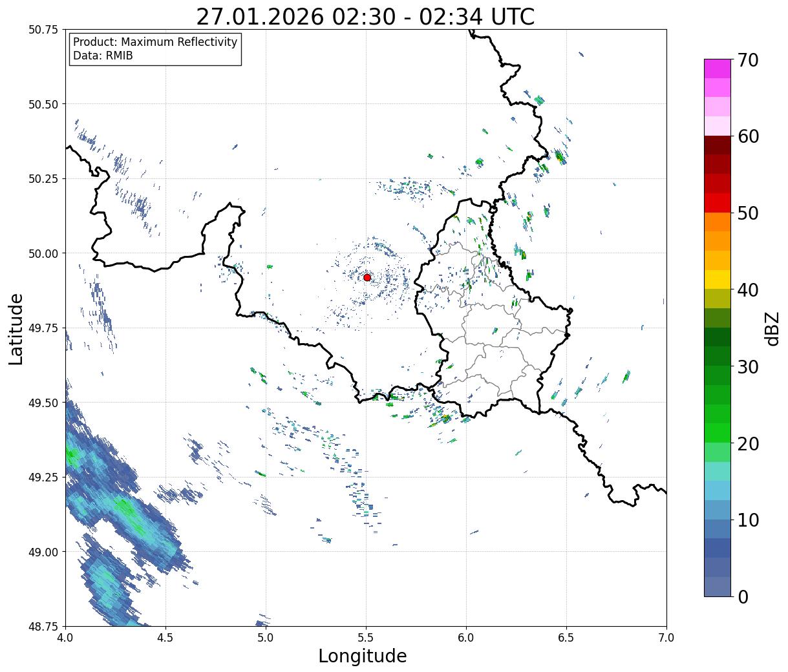Click the latitude tick label 49.00
This screenshot has width=788, height=672.
coord(43,552)
